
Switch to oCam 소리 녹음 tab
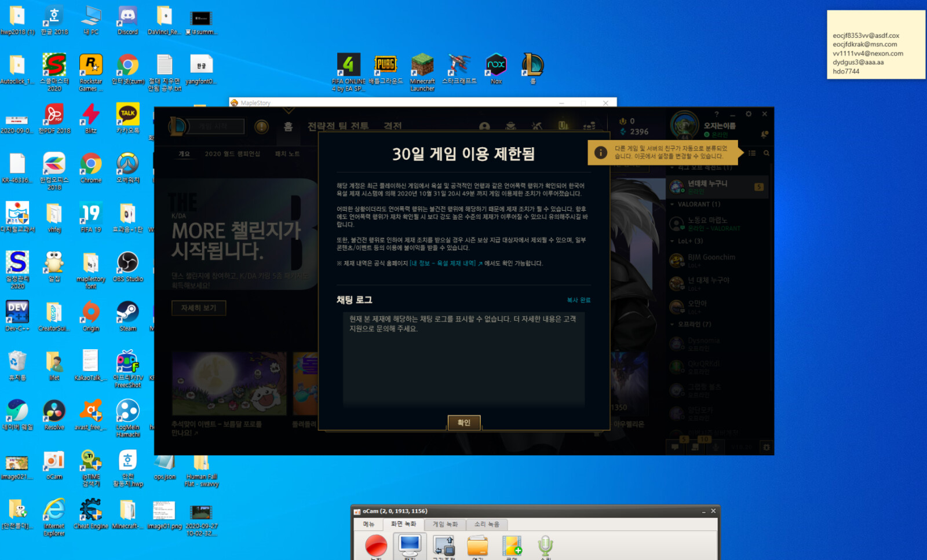pos(487,524)
